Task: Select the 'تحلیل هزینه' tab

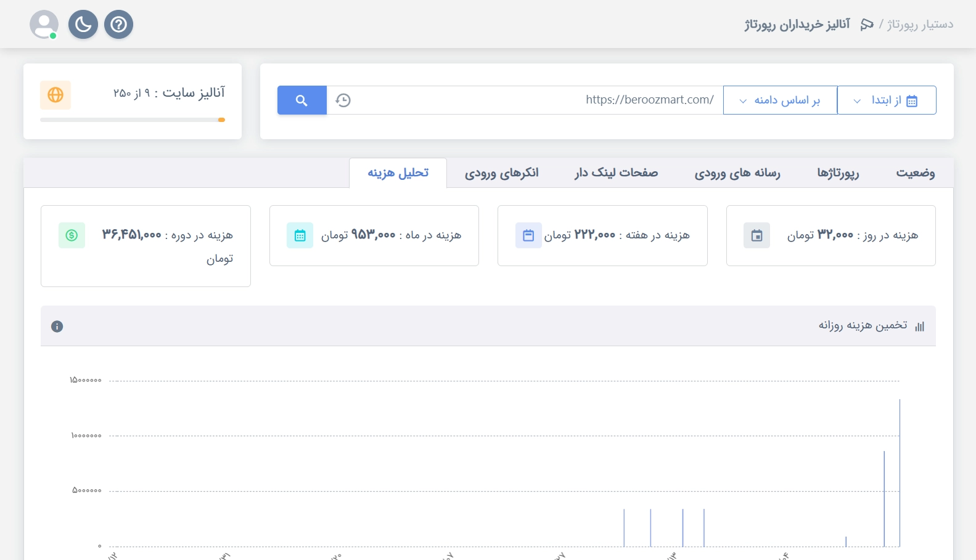Action: click(x=398, y=173)
